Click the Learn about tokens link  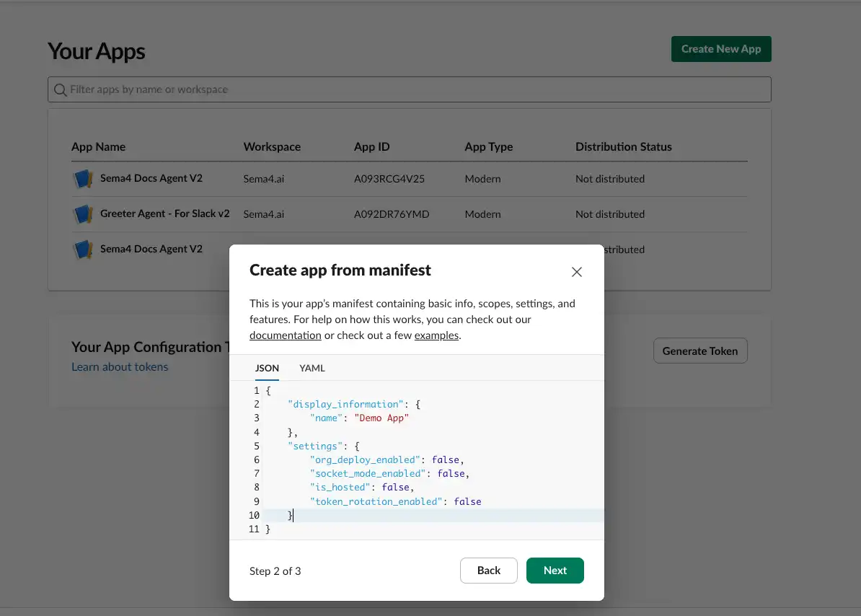point(120,366)
